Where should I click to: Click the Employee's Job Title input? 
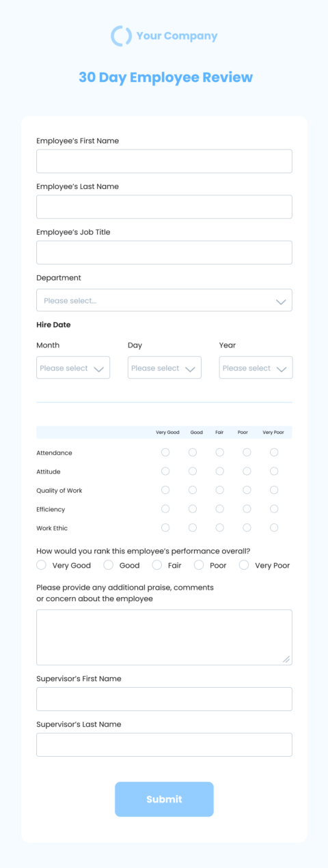coord(164,252)
